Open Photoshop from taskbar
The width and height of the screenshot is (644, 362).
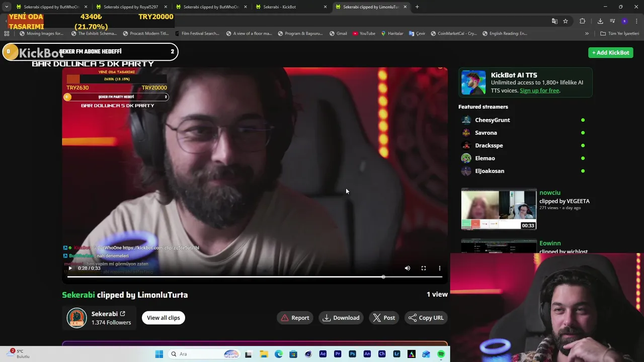[x=352, y=354]
